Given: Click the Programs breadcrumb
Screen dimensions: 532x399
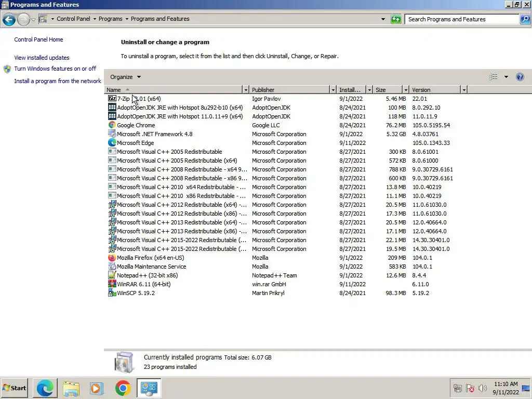Looking at the screenshot, I should pos(110,19).
